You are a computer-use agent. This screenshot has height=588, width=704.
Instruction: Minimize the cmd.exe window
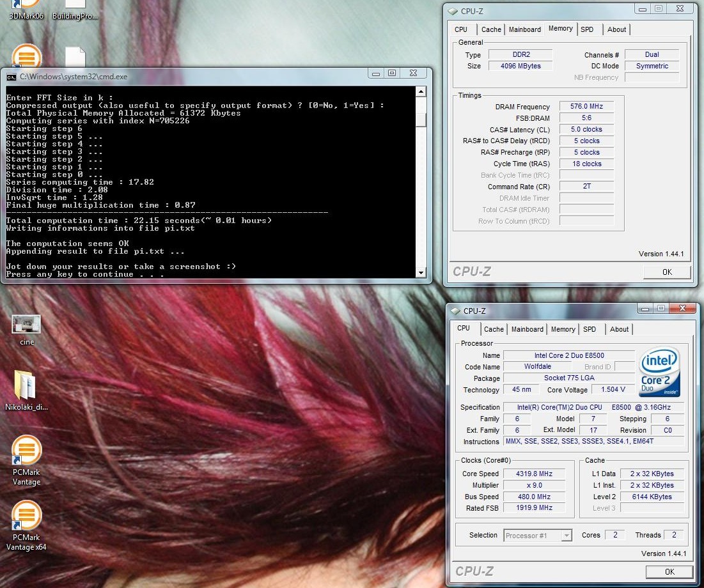point(376,73)
